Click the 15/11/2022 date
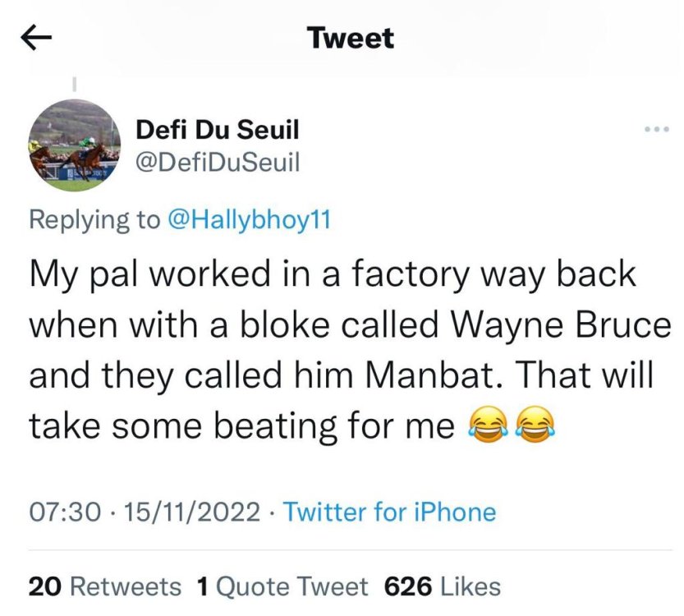The image size is (684, 616). click(192, 512)
